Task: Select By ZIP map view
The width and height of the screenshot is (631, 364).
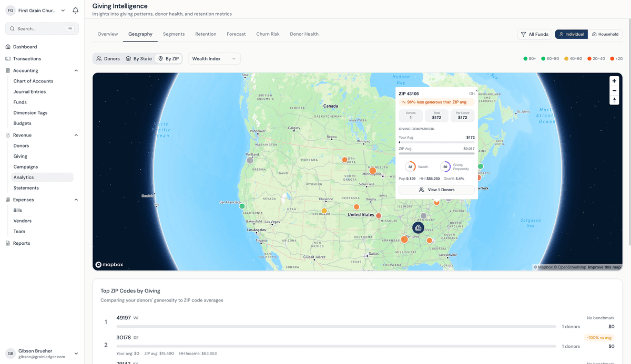Action: pos(168,59)
